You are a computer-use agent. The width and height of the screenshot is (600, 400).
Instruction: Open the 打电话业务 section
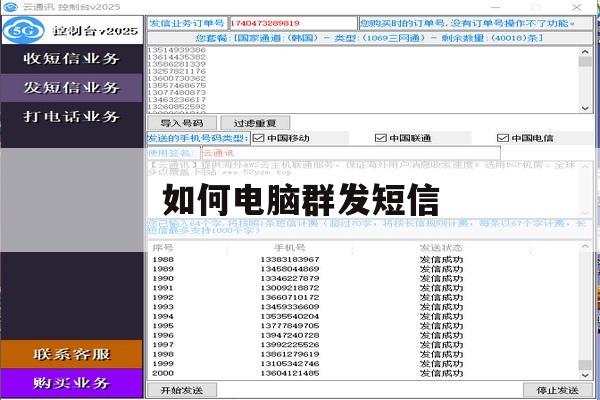72,116
